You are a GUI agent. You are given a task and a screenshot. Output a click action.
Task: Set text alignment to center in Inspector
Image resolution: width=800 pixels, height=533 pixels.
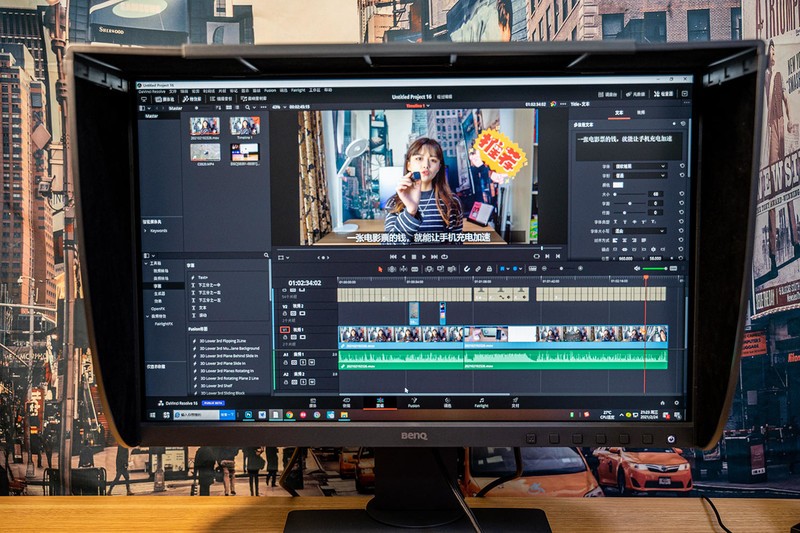point(624,240)
